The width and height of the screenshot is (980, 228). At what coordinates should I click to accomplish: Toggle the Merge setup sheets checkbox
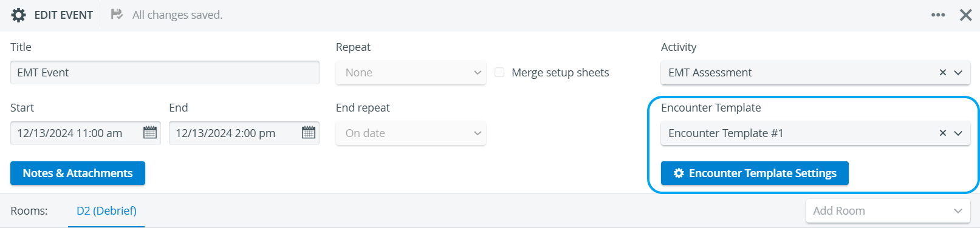pos(499,72)
